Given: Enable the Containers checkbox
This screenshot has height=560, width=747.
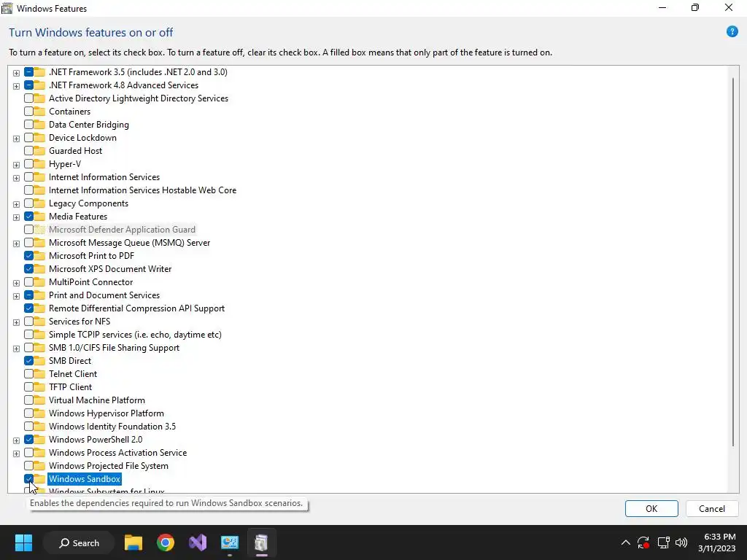Looking at the screenshot, I should pos(28,112).
